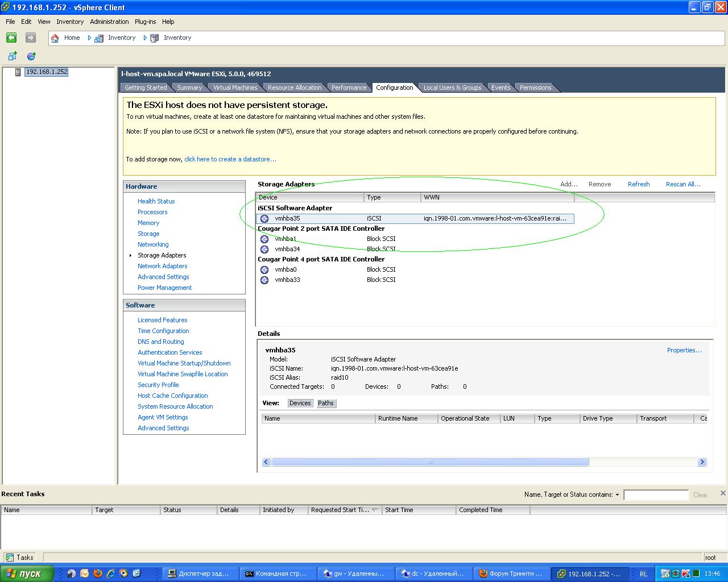This screenshot has height=582, width=728.
Task: Open the Administration menu
Action: [109, 22]
